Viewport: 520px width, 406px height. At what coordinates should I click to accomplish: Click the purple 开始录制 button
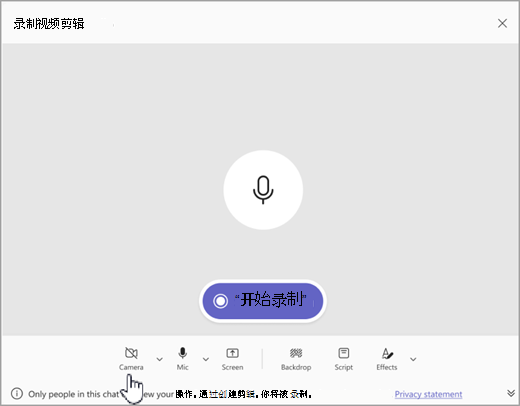pyautogui.click(x=263, y=301)
